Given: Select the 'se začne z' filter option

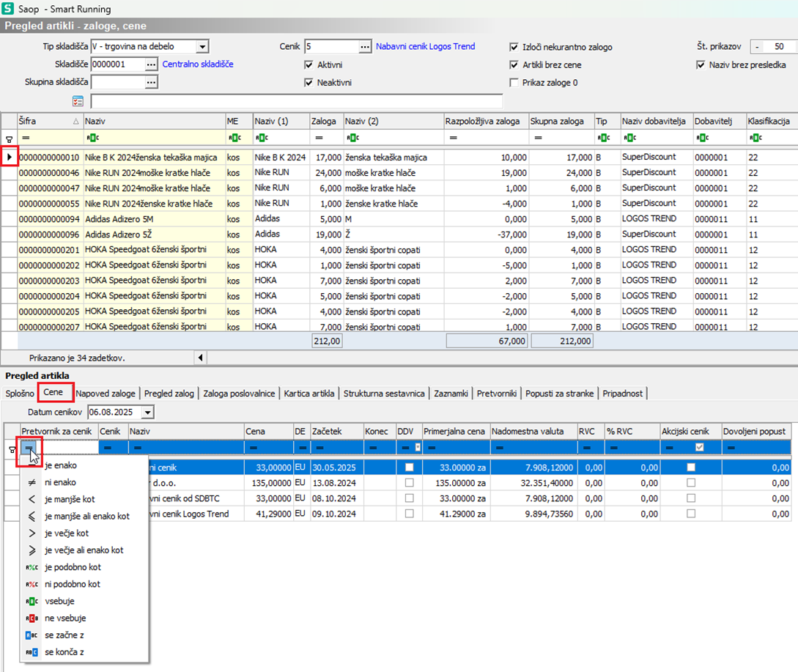Looking at the screenshot, I should 64,635.
